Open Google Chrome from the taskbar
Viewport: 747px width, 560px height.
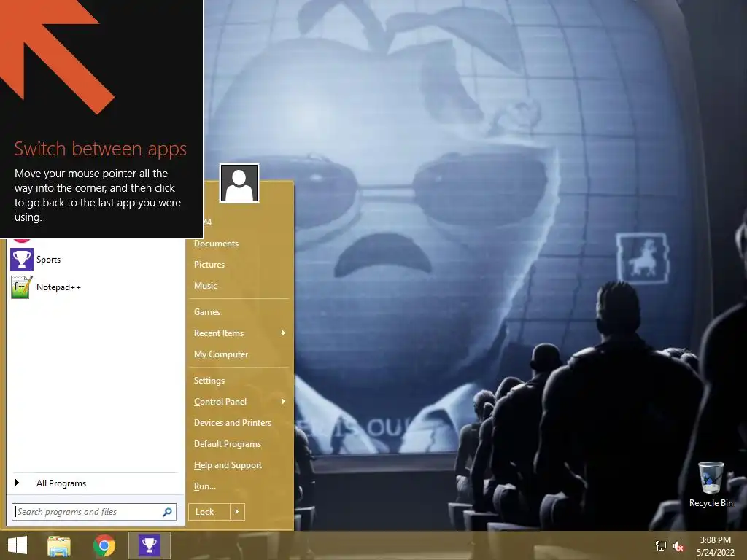point(104,545)
